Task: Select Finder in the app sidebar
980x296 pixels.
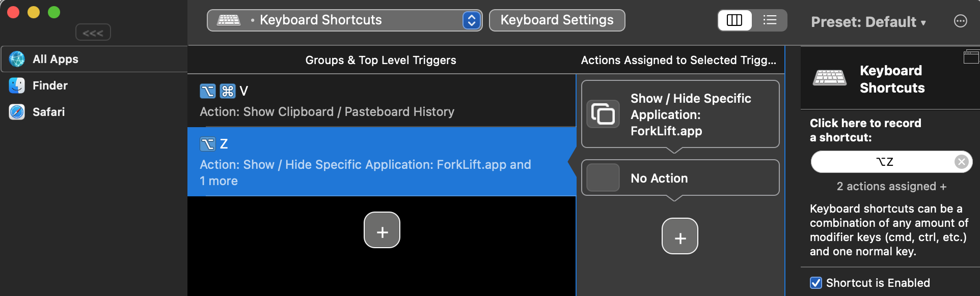Action: (50, 85)
